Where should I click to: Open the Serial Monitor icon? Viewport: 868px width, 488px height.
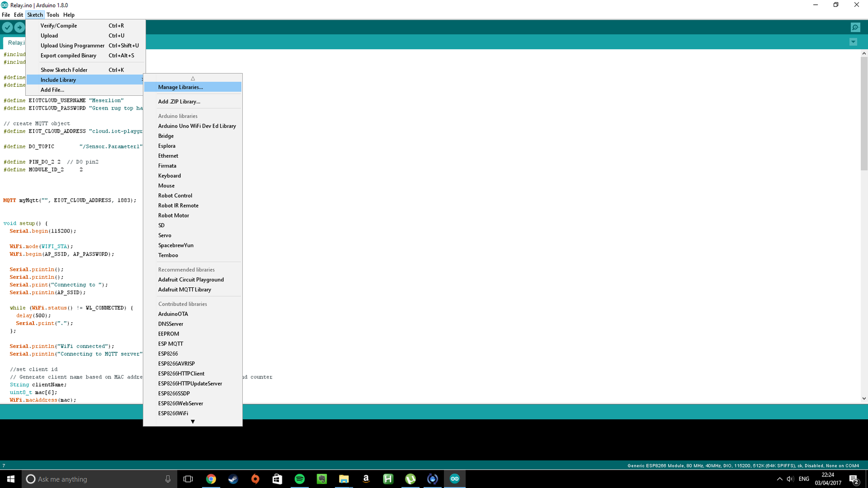tap(856, 27)
